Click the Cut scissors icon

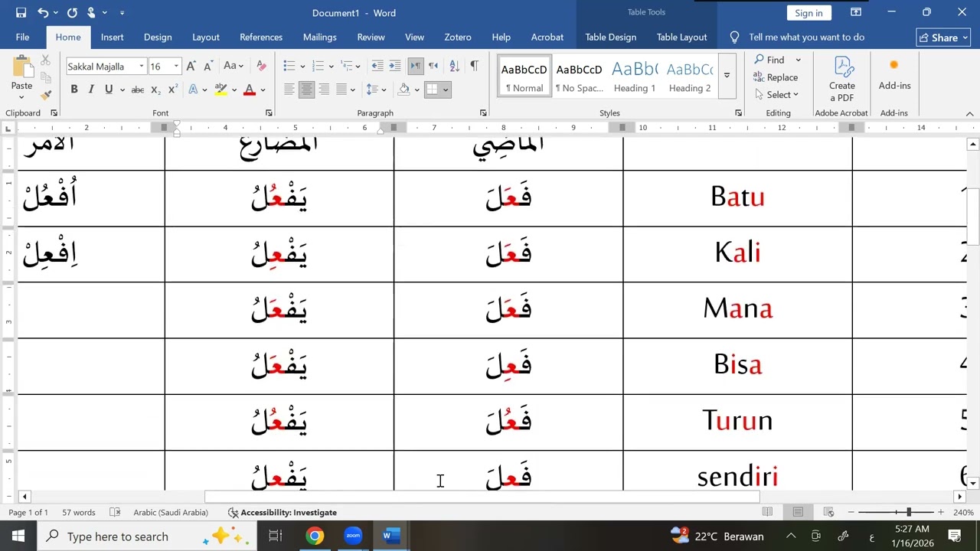pos(45,60)
